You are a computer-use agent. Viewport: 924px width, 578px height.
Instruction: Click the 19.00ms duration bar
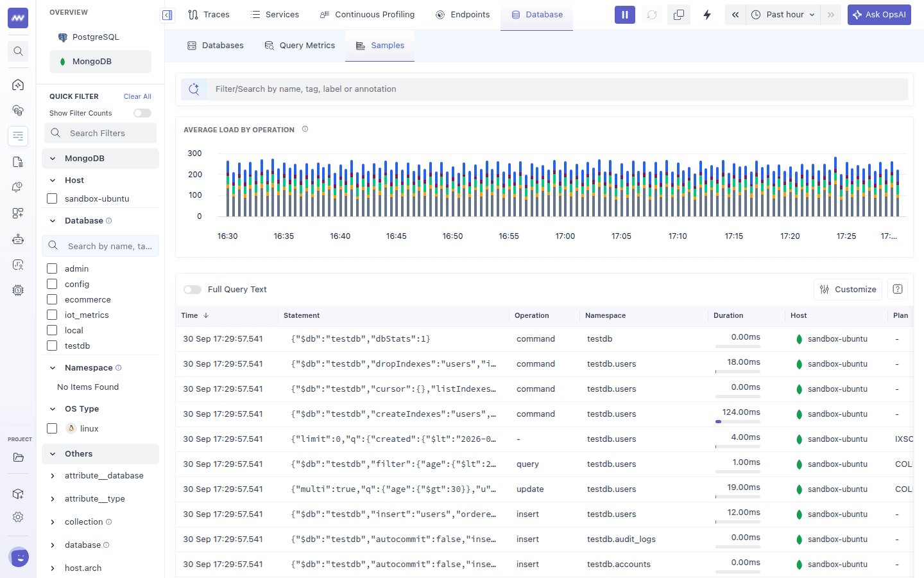(x=738, y=496)
